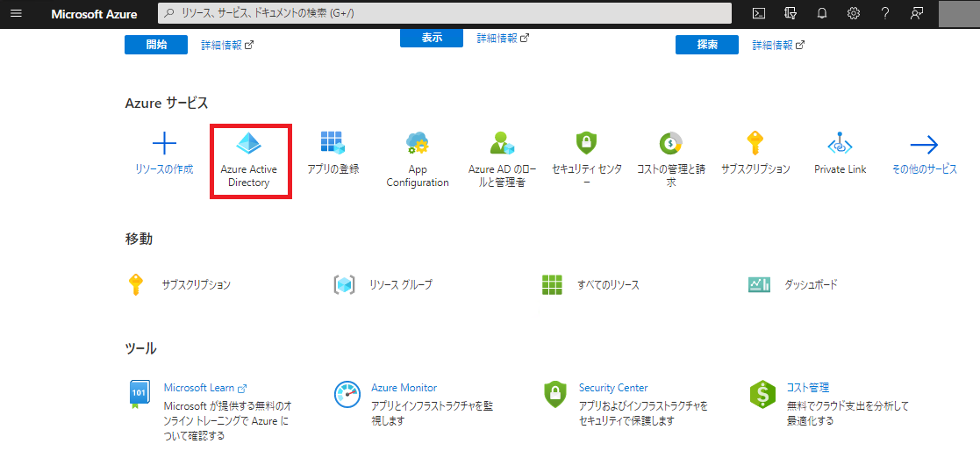
Task: Open the アプリの登録 service icon
Action: tap(333, 144)
